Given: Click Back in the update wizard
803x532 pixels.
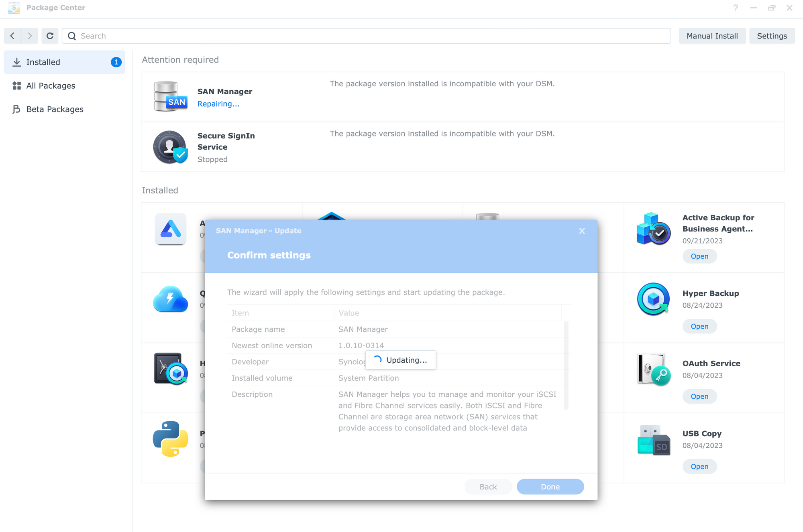Looking at the screenshot, I should point(488,487).
